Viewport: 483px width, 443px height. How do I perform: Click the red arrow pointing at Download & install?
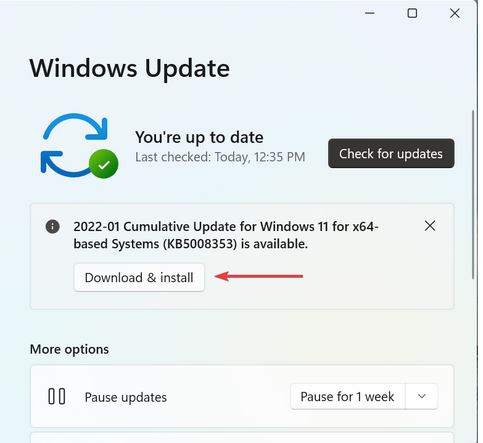(259, 276)
